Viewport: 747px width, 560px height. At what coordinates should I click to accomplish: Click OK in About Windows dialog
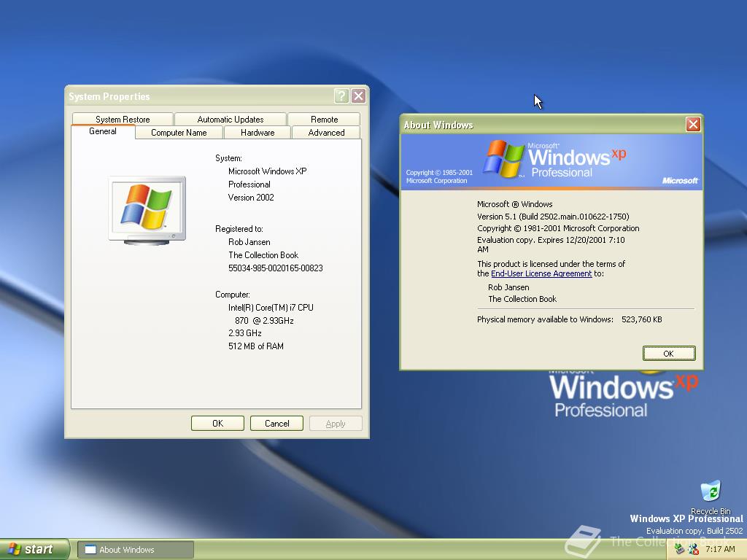pos(669,354)
